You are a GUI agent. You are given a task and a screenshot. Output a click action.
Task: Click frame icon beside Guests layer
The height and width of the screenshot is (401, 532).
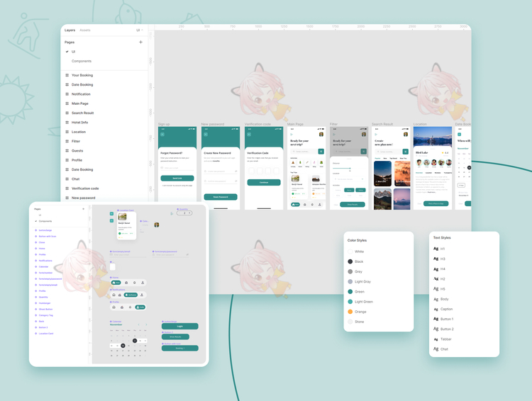(67, 150)
